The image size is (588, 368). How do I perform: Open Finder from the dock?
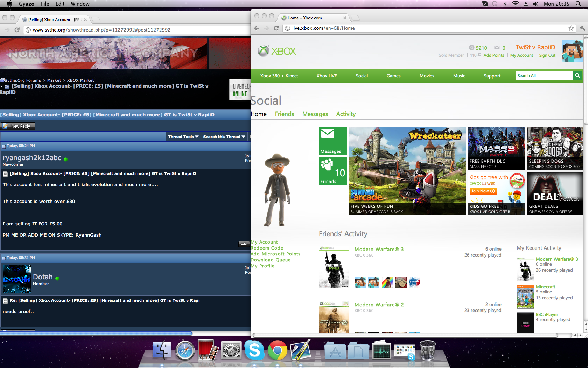[x=162, y=350]
